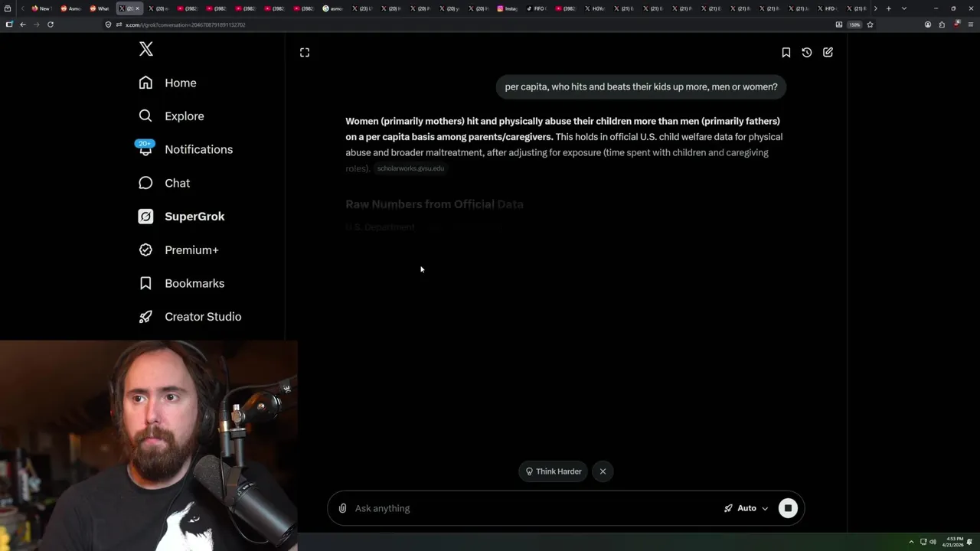Switch to the HGYo X tab

(594, 8)
